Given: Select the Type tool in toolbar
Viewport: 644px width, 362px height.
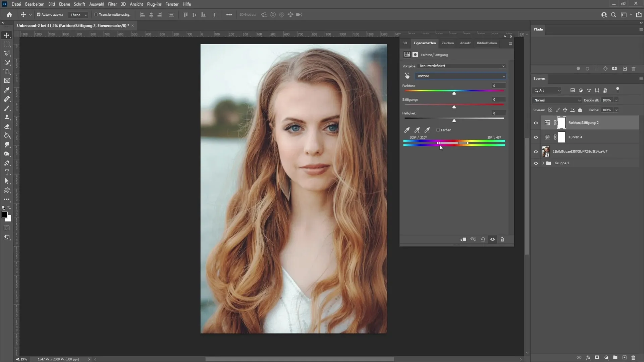Looking at the screenshot, I should click(x=7, y=172).
